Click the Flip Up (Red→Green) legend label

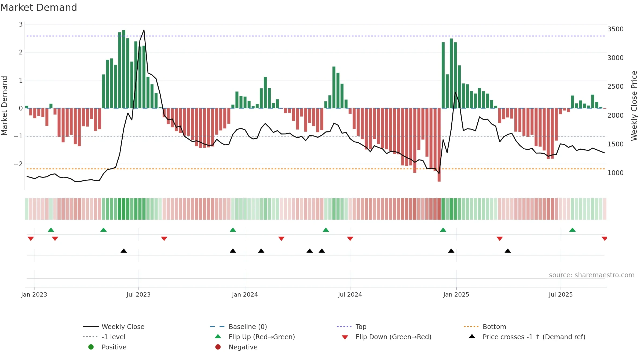[262, 337]
